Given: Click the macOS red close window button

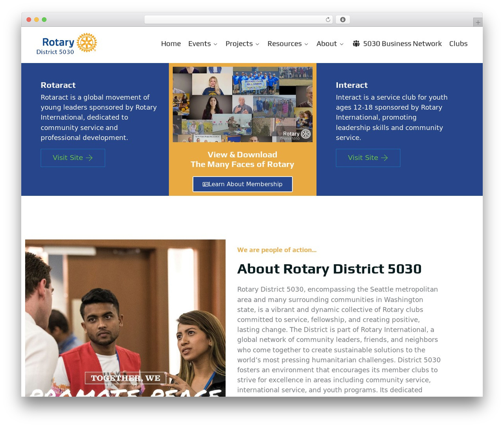Looking at the screenshot, I should click(x=29, y=20).
